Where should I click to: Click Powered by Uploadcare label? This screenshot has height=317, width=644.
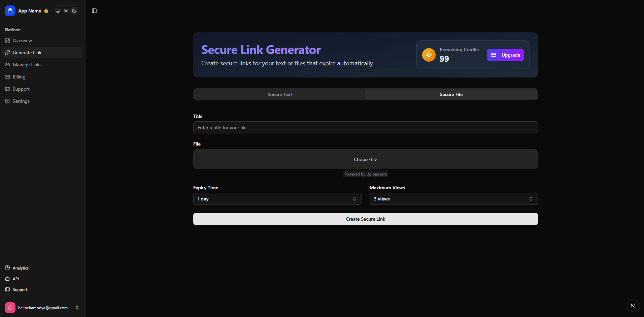click(x=366, y=174)
